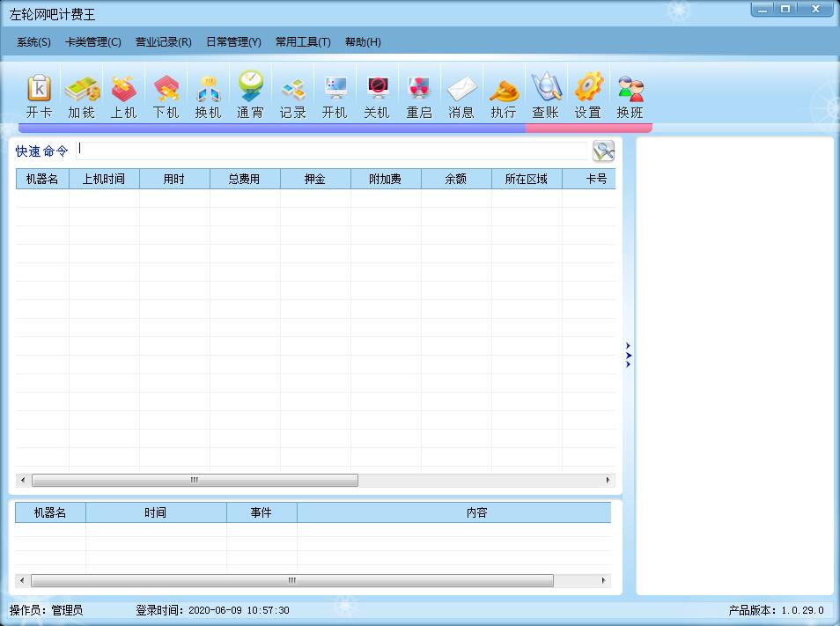Start a session with the 上机 icon
Screen dimensions: 840x626
tap(123, 92)
